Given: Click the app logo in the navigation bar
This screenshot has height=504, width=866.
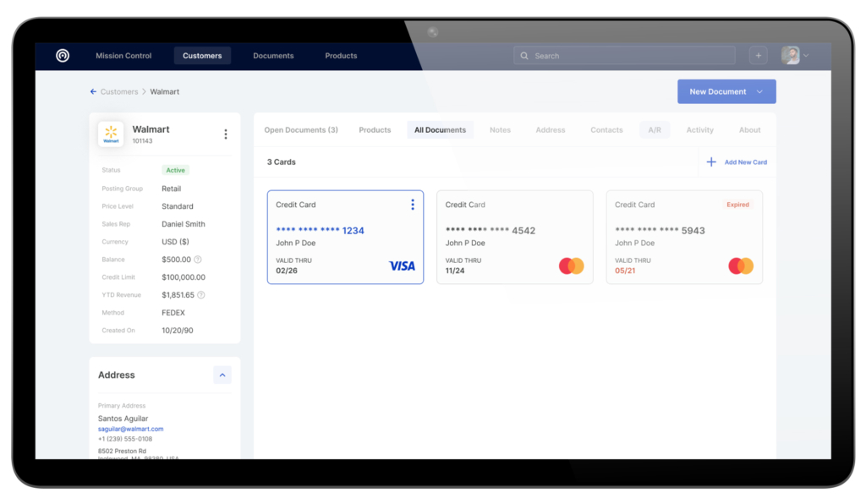Looking at the screenshot, I should tap(63, 55).
